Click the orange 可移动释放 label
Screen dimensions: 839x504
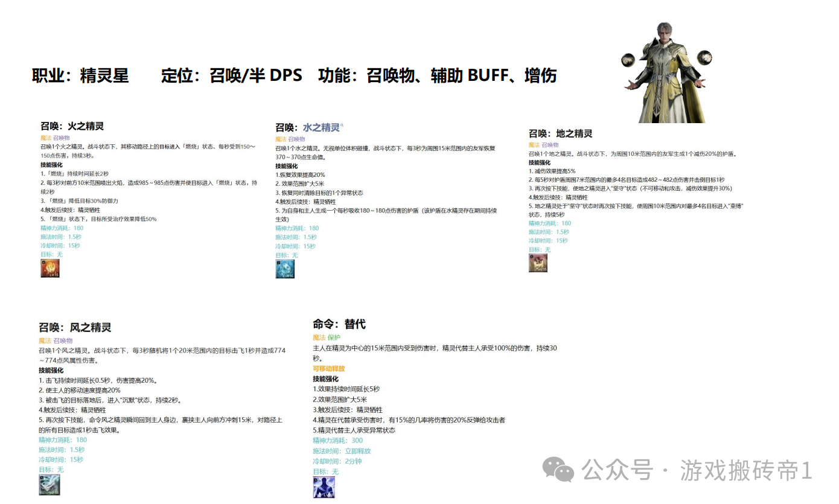[329, 369]
